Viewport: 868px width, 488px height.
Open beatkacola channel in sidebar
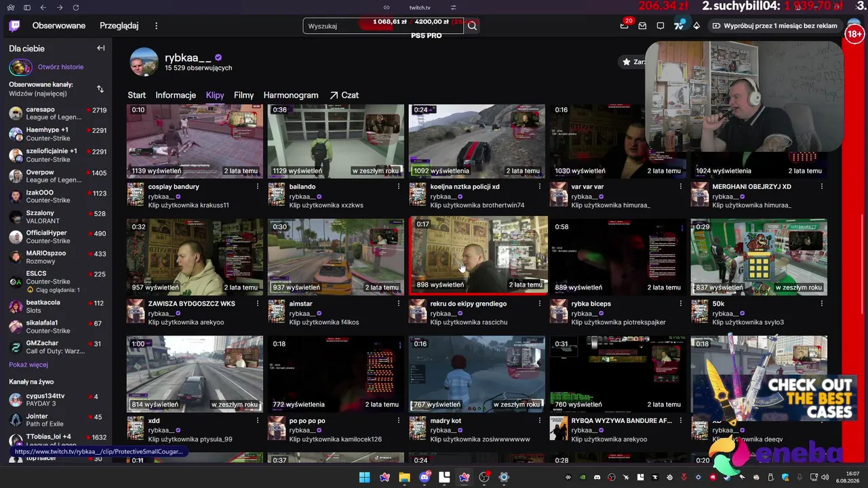(57, 306)
